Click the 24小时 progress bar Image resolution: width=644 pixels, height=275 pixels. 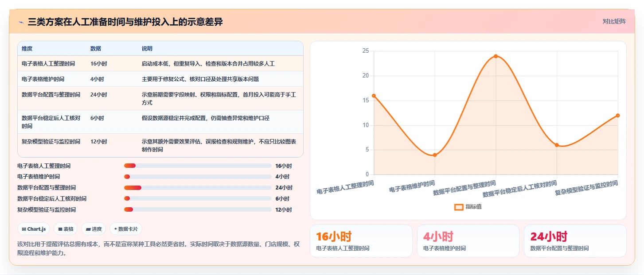[198, 188]
